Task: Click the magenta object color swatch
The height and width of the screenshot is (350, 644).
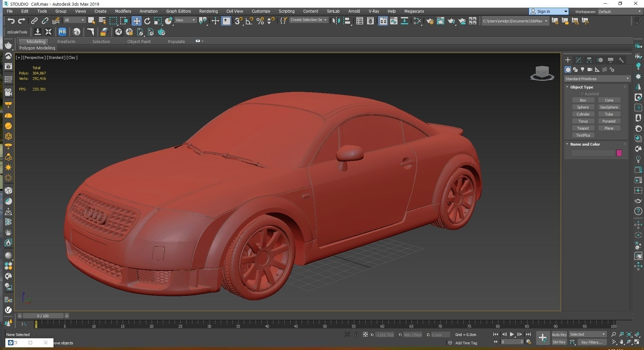Action: 619,153
